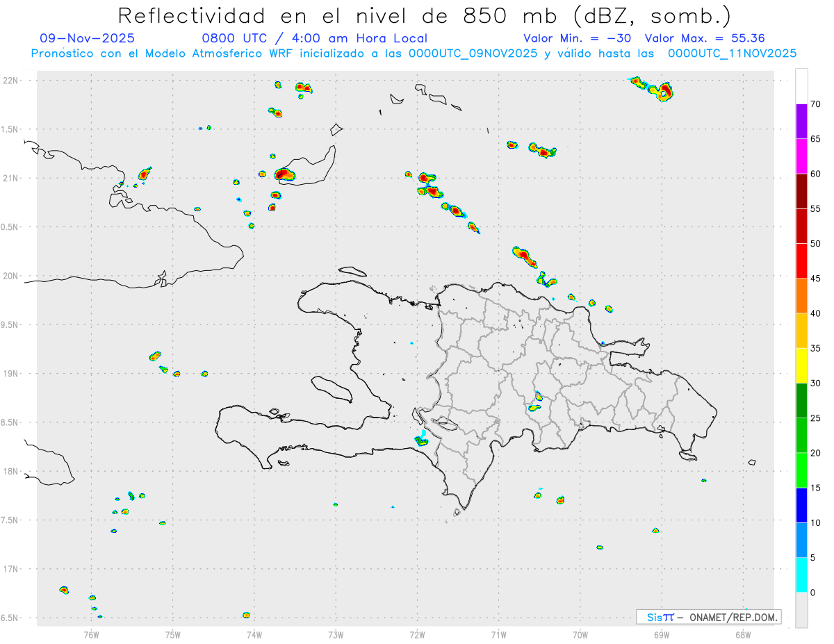Click the colorbar tick label '10'

[x=815, y=522]
